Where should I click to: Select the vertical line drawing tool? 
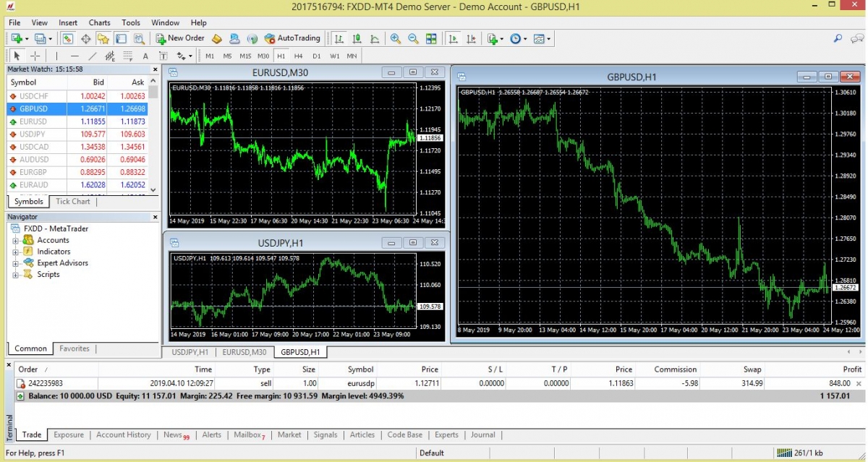point(57,56)
